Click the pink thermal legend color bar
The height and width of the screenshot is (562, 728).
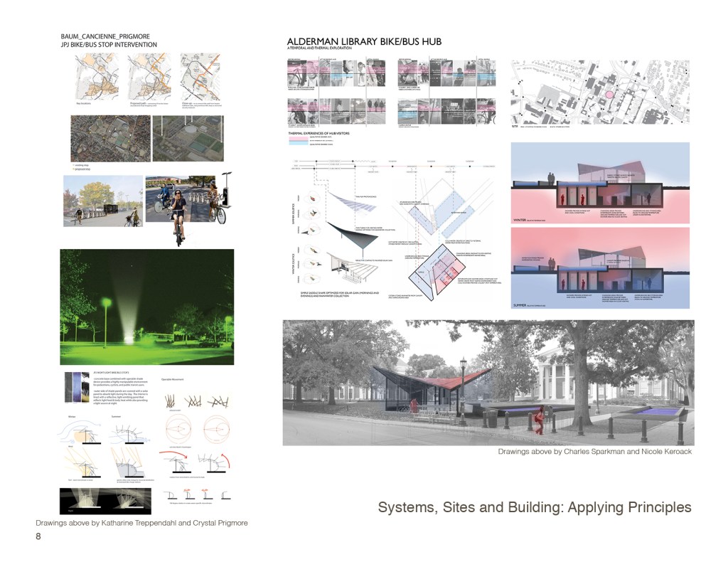(x=304, y=141)
